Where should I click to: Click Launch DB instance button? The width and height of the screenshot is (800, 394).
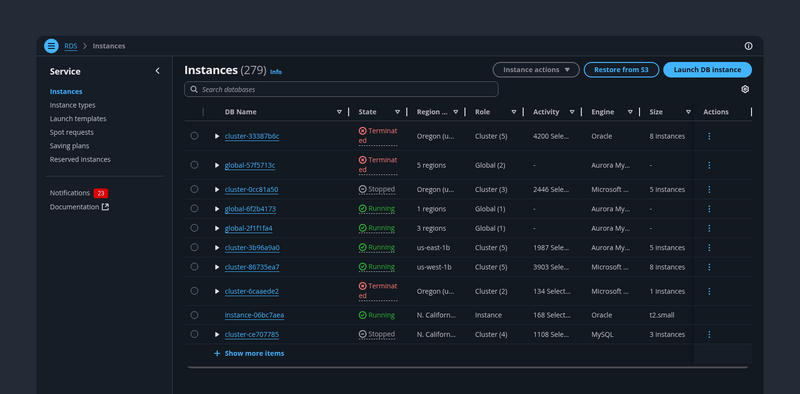click(707, 70)
